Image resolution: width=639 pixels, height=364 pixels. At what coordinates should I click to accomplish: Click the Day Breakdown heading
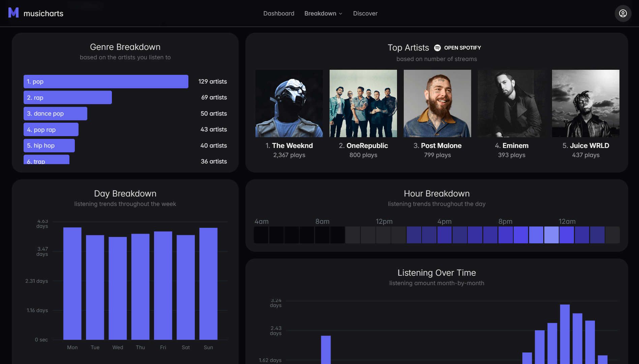(x=125, y=193)
